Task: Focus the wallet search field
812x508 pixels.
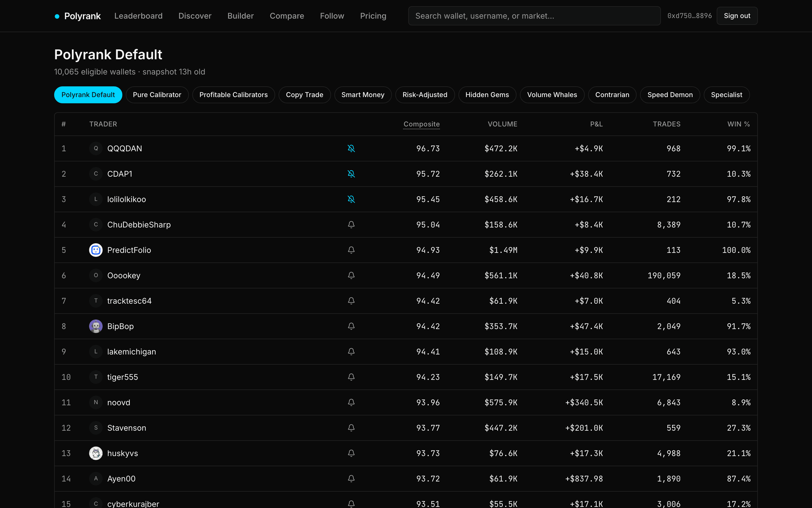Action: (534, 16)
